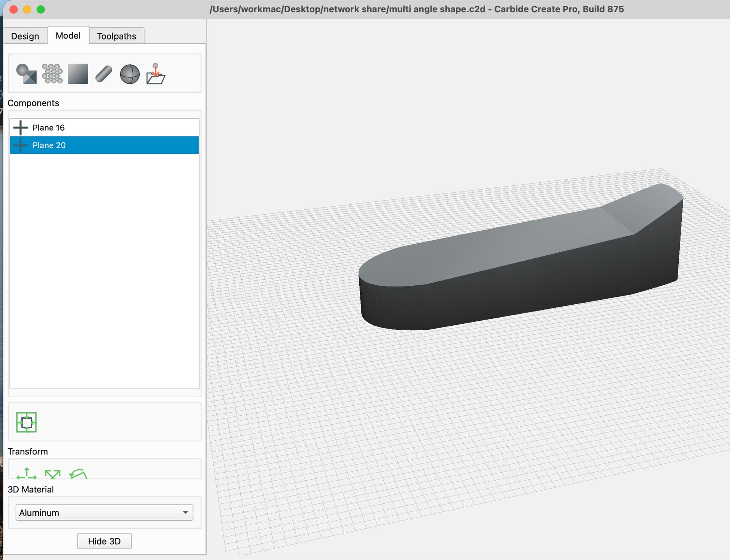Click the green select-vectors icon
The width and height of the screenshot is (730, 560).
point(26,422)
